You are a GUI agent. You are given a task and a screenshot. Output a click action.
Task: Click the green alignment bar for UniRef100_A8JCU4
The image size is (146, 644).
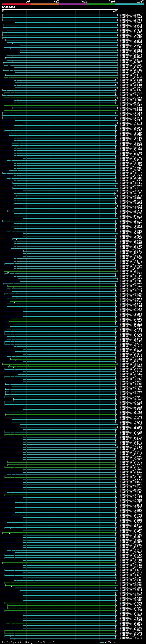61,110
